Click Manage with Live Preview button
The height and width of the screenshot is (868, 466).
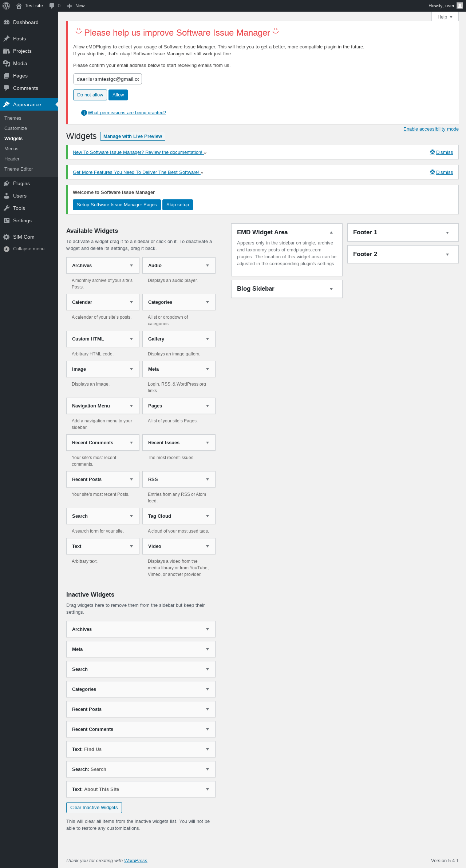pyautogui.click(x=133, y=136)
